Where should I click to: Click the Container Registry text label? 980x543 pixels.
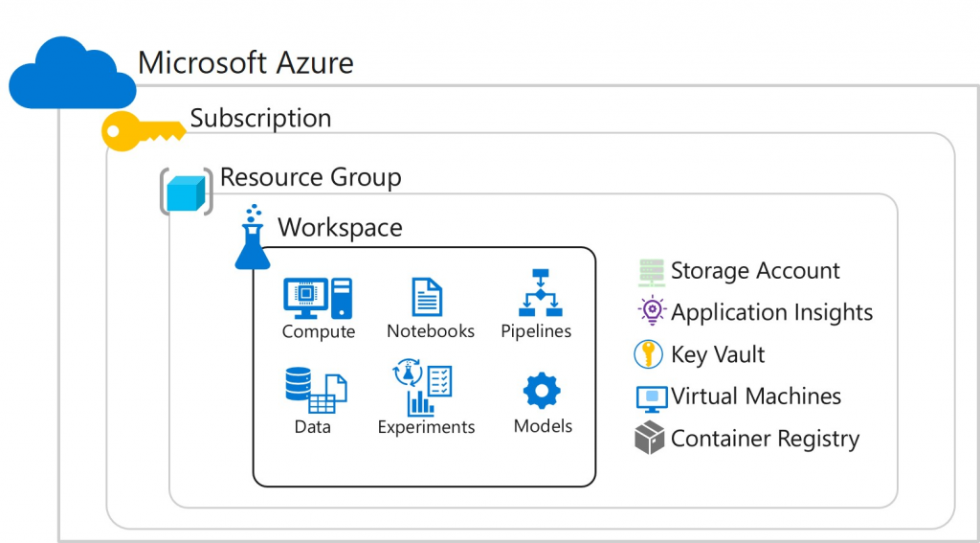tap(765, 439)
